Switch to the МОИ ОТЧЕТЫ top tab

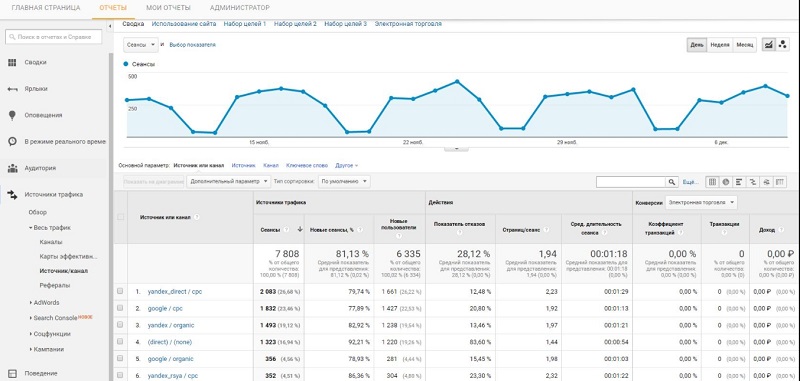(168, 8)
